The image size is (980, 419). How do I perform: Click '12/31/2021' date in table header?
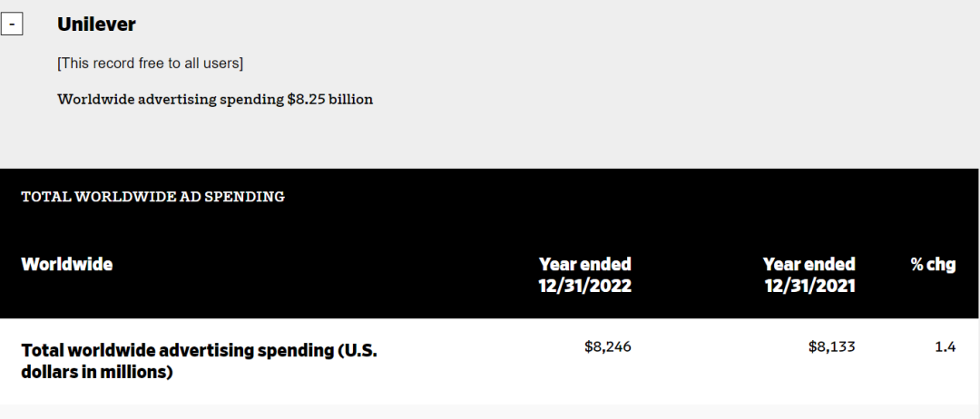pyautogui.click(x=810, y=286)
